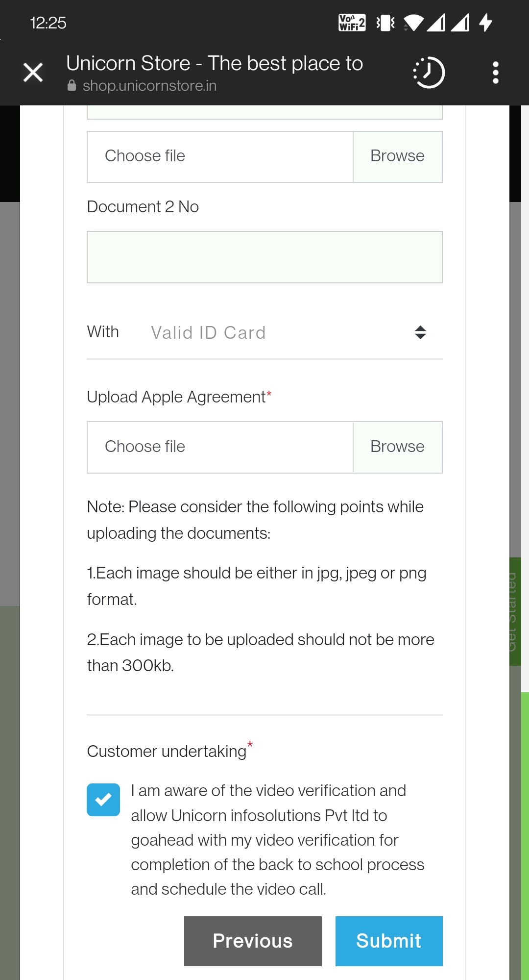Browse for Upload Apple Agreement file
529x980 pixels.
click(x=397, y=447)
